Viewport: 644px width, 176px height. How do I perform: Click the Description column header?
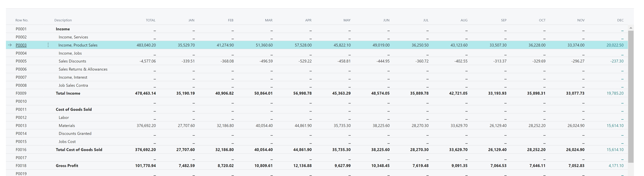[x=63, y=20]
